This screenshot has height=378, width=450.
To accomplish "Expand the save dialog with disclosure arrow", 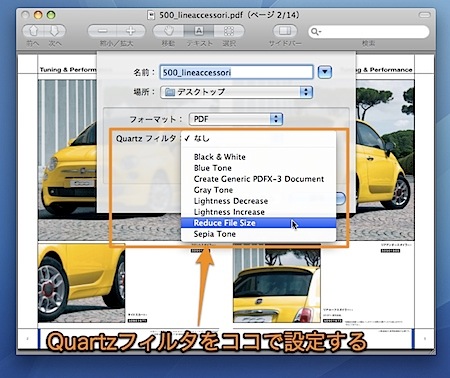I will coord(325,72).
